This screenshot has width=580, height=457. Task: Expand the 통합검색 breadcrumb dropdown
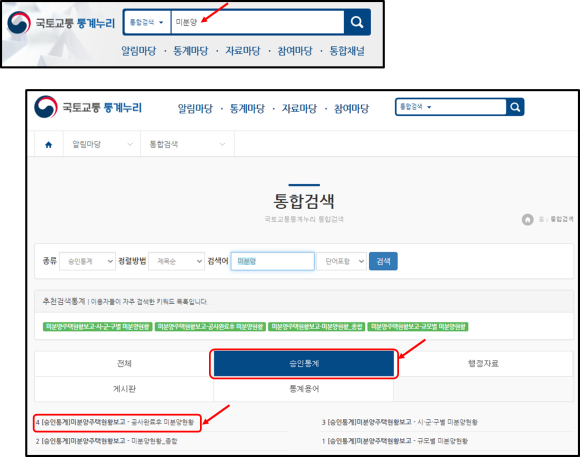pyautogui.click(x=187, y=144)
